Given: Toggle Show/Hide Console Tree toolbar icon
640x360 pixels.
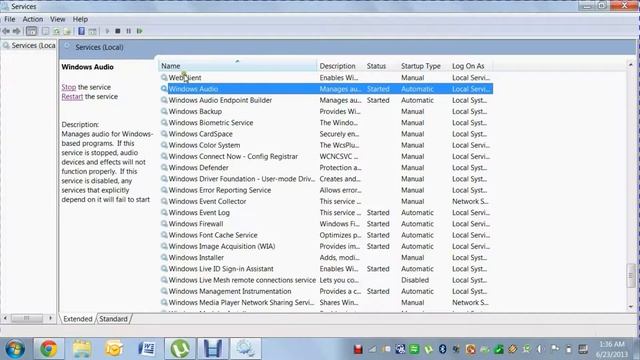Looking at the screenshot, I should click(x=31, y=31).
